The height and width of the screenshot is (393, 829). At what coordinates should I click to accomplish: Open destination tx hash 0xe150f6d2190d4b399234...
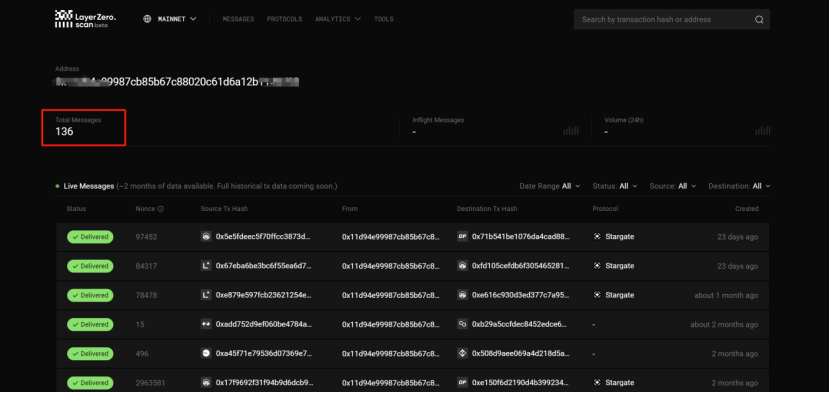tap(521, 382)
